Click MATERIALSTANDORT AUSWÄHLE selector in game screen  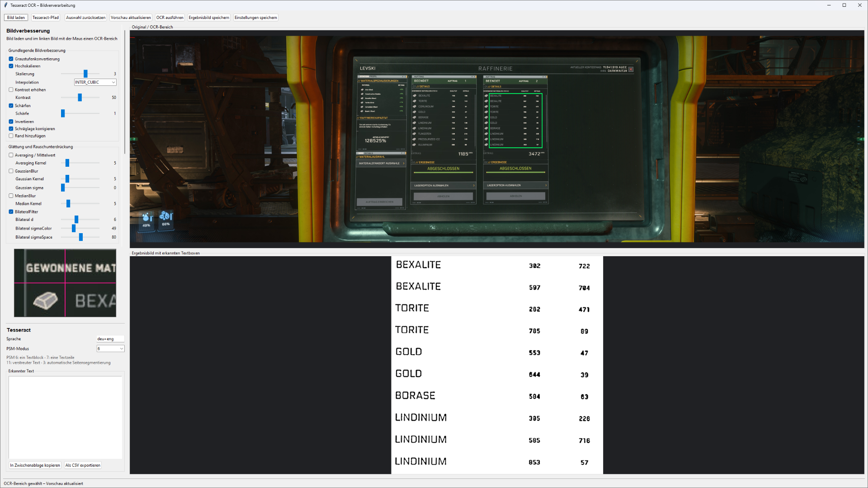[381, 163]
